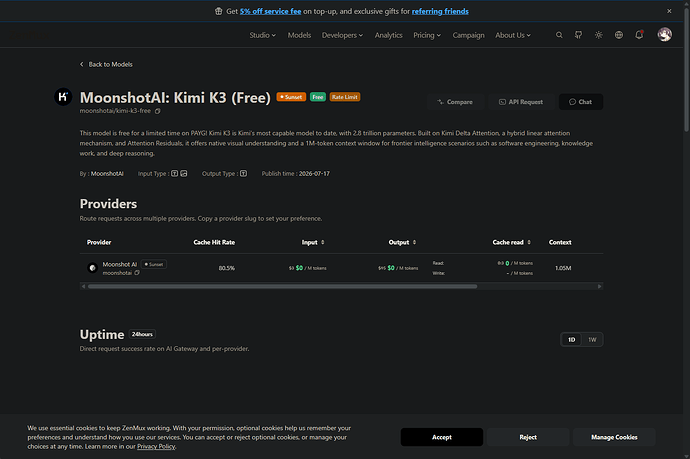This screenshot has height=459, width=690.
Task: Click the Moonshot AI provider name
Action: [120, 264]
